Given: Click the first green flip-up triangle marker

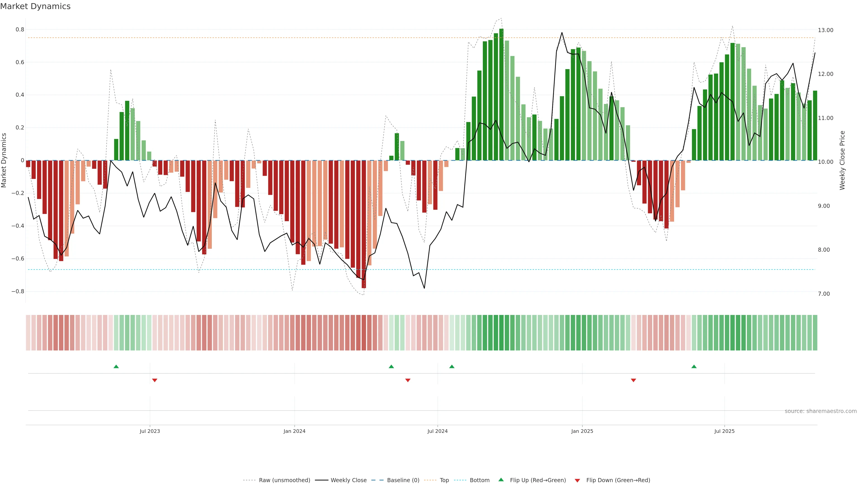Looking at the screenshot, I should (116, 366).
